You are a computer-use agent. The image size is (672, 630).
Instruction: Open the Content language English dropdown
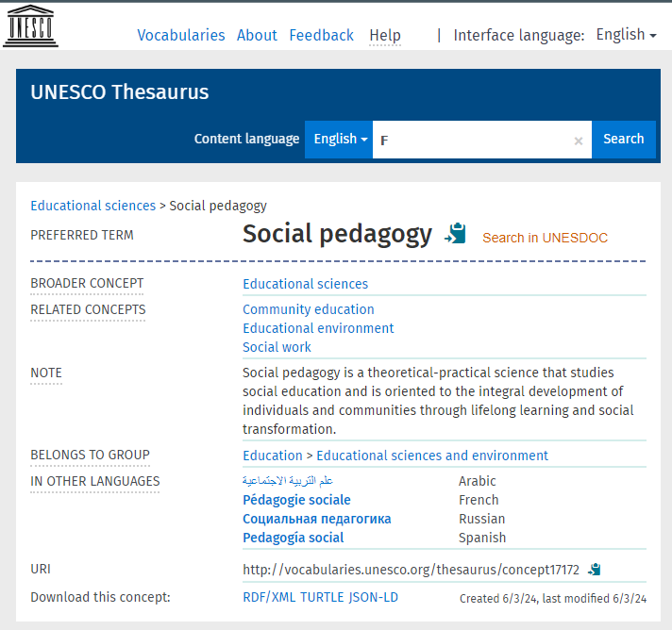tap(339, 140)
